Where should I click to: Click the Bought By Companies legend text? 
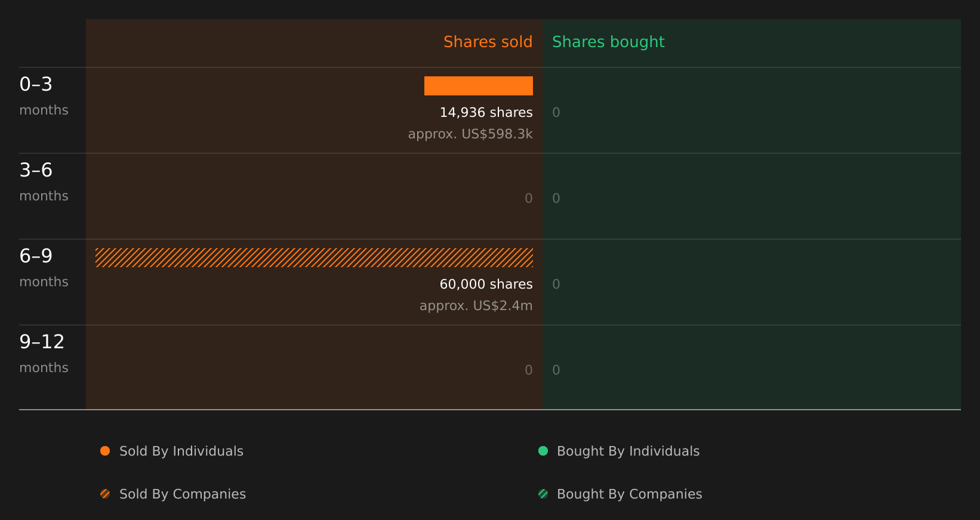pyautogui.click(x=629, y=494)
